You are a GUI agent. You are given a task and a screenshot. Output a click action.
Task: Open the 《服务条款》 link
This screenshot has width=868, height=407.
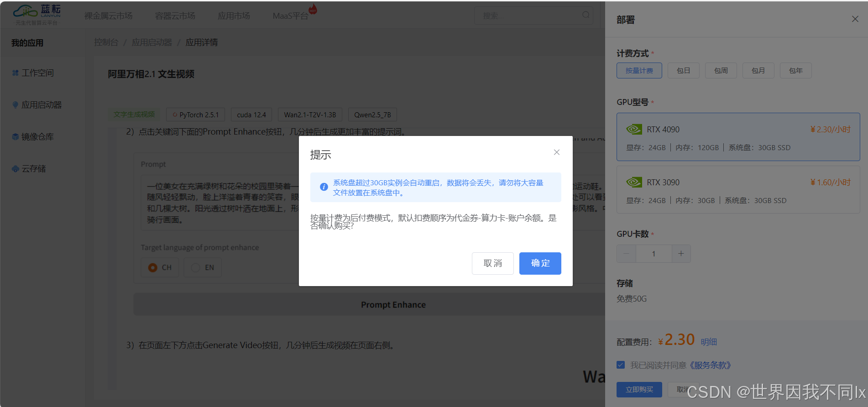click(x=710, y=365)
